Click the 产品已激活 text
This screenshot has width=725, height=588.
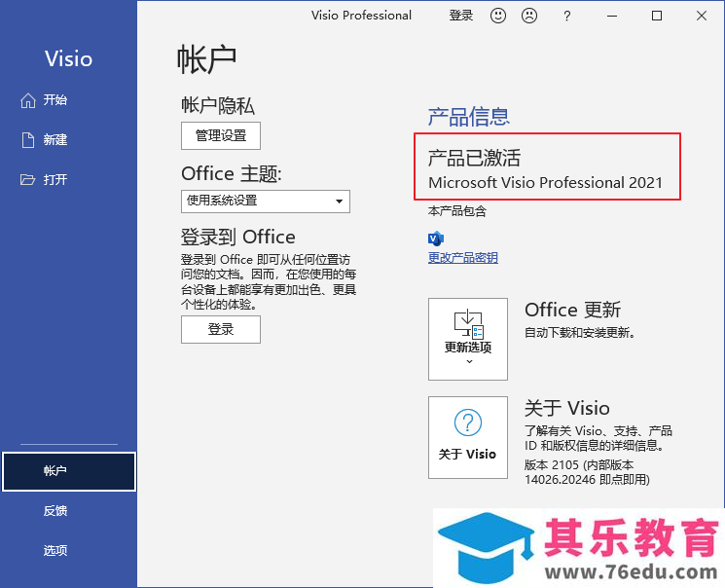click(x=474, y=158)
